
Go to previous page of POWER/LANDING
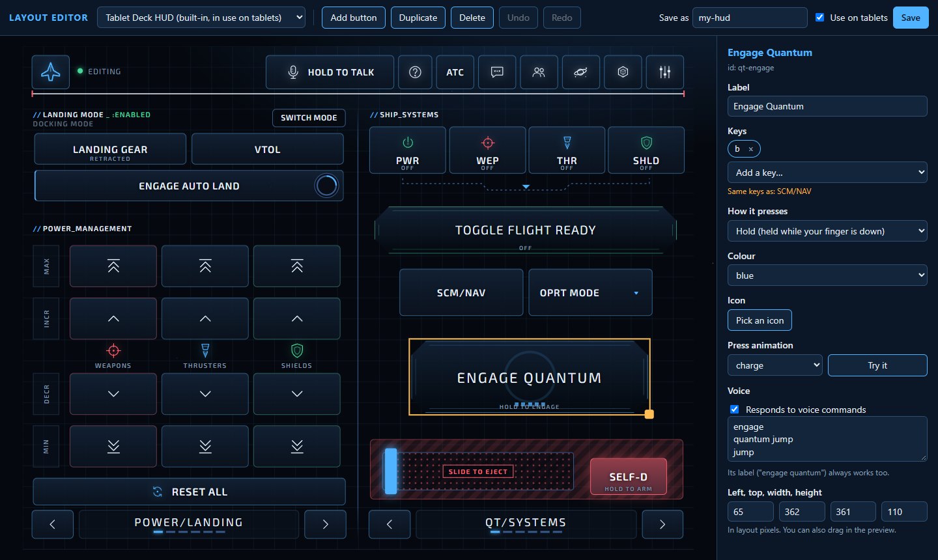(53, 524)
